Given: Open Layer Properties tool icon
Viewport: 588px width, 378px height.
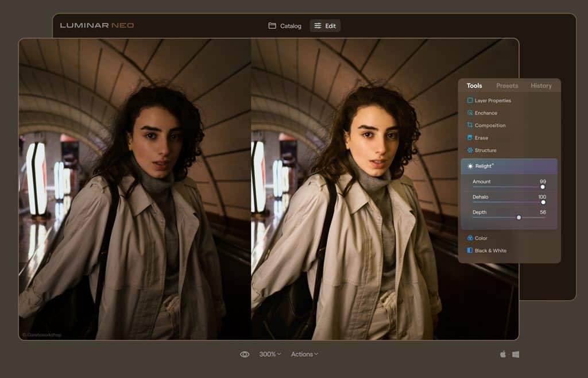Looking at the screenshot, I should (x=470, y=101).
